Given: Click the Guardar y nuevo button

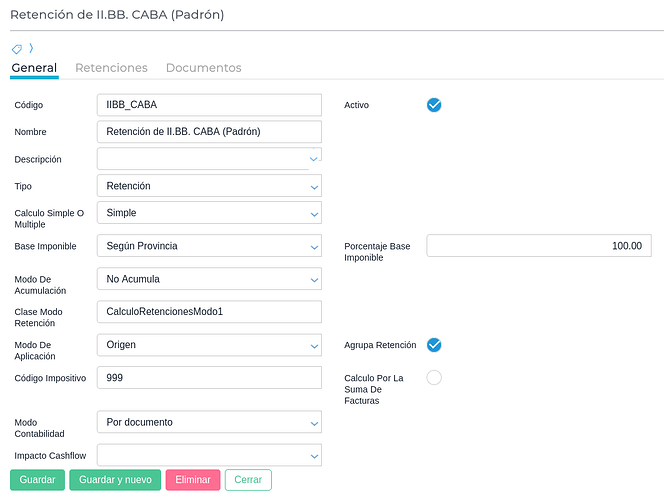Looking at the screenshot, I should pos(115,480).
